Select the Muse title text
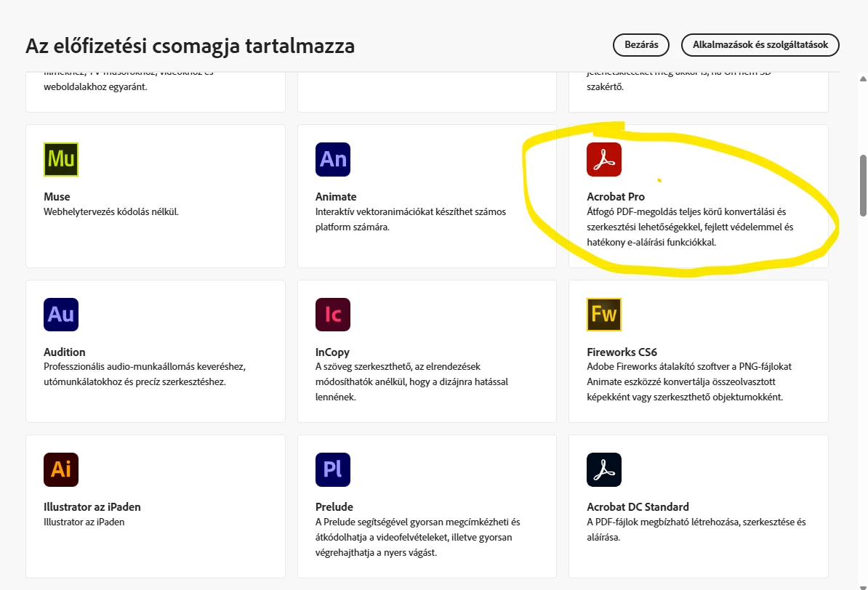Image resolution: width=868 pixels, height=590 pixels. 57,196
